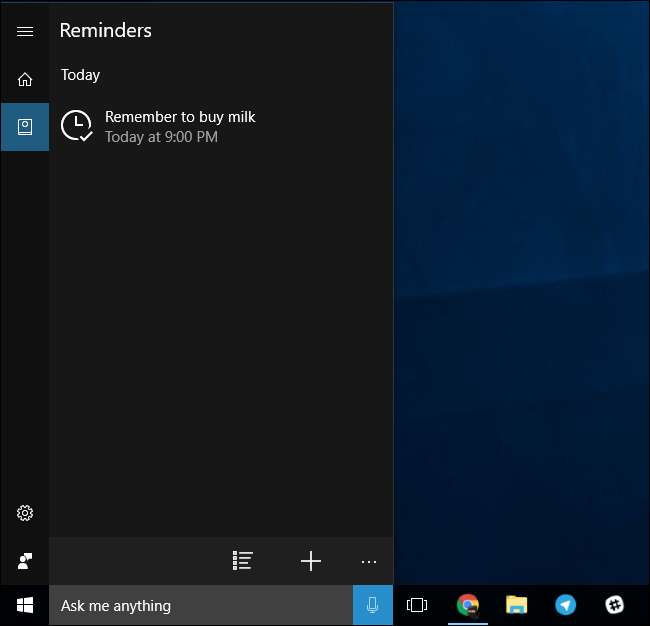The height and width of the screenshot is (626, 650).
Task: Click the select reminders list icon
Action: [242, 561]
